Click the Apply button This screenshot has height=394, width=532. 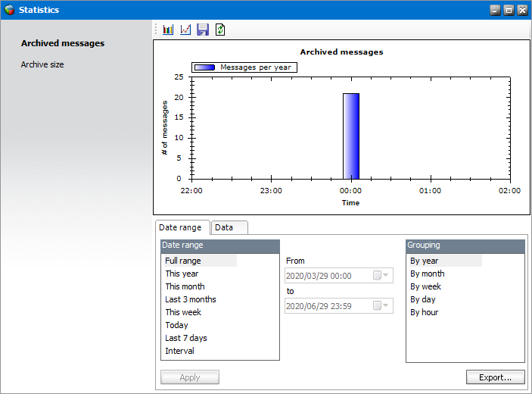pyautogui.click(x=190, y=377)
